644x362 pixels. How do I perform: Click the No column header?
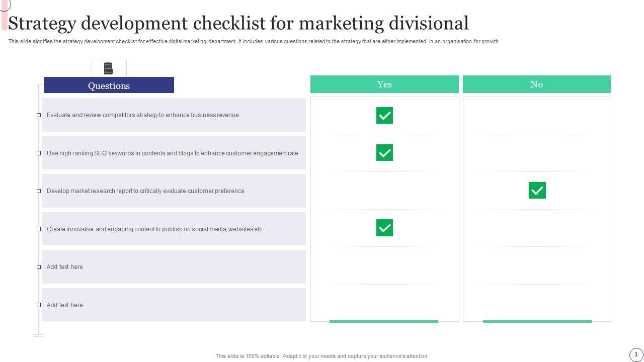[536, 84]
